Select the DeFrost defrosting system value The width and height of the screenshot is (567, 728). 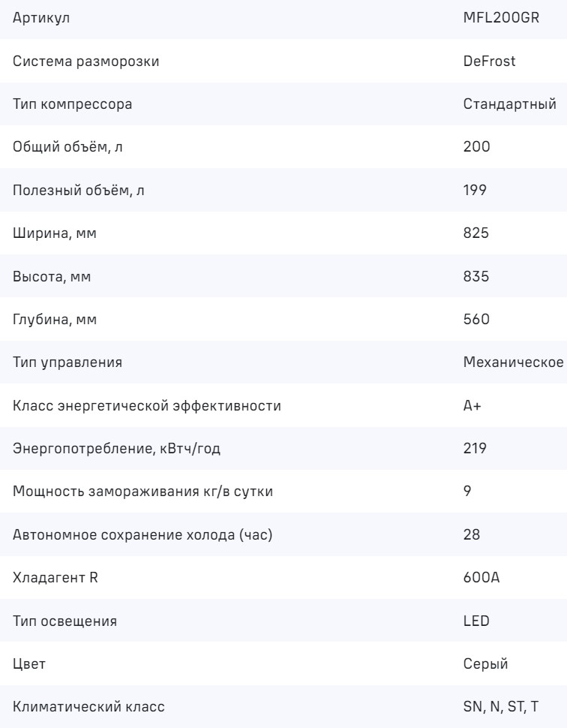click(489, 61)
